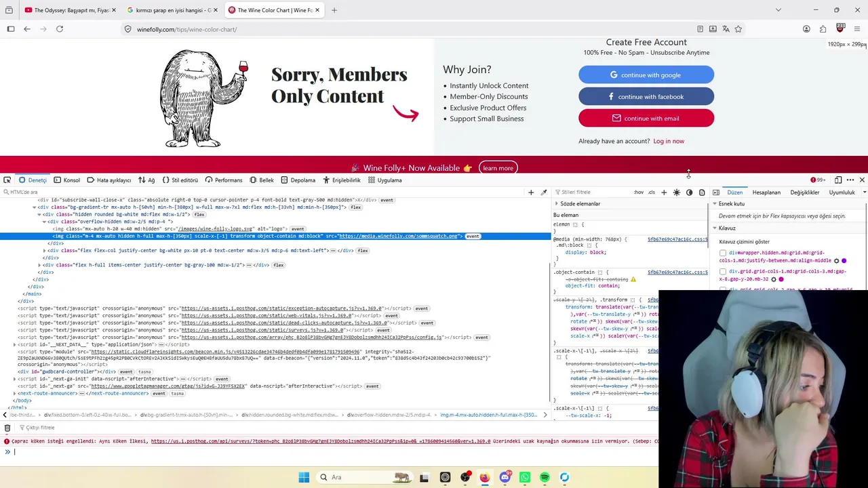
Task: Open the tab list dropdown arrow
Action: coord(778,10)
